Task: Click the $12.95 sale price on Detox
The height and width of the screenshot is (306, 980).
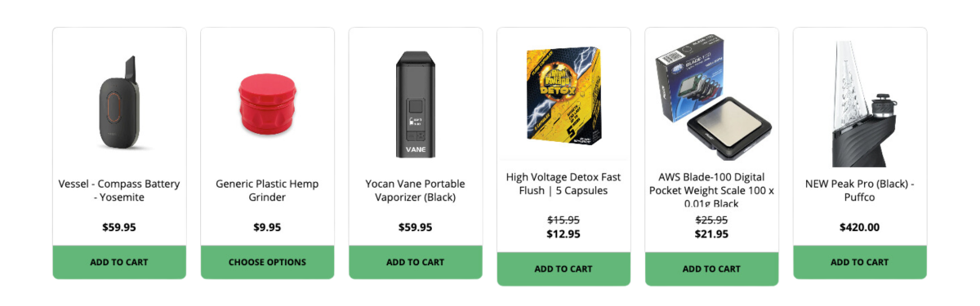Action: coord(563,234)
